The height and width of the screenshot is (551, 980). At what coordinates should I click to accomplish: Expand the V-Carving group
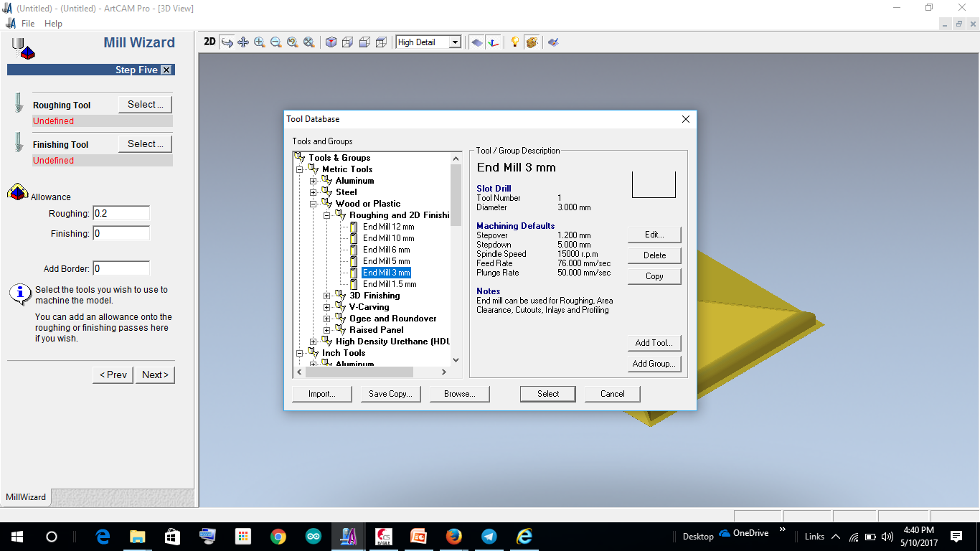point(327,307)
